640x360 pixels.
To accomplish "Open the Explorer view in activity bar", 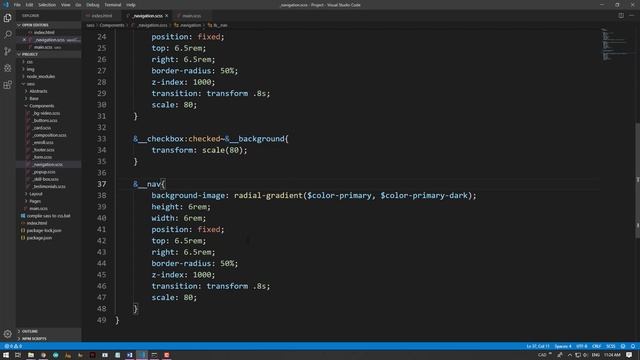I will pyautogui.click(x=8, y=18).
